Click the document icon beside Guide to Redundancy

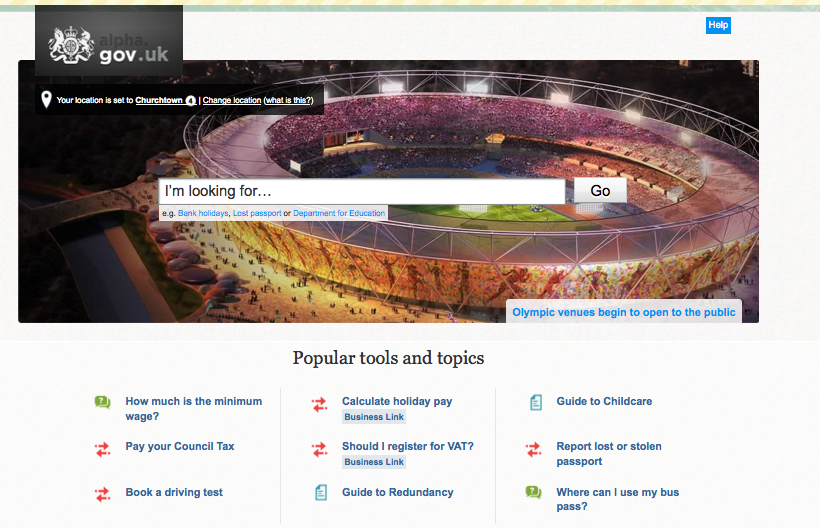pos(321,492)
